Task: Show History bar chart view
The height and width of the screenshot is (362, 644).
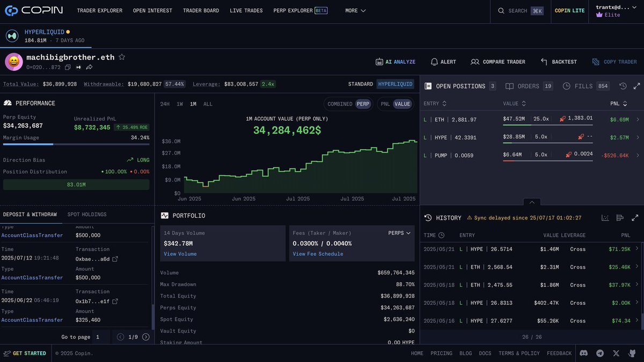Action: pos(620,218)
